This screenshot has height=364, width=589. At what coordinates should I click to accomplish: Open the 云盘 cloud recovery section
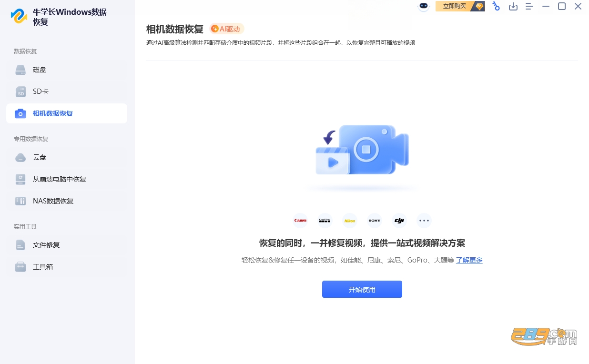[x=67, y=157]
